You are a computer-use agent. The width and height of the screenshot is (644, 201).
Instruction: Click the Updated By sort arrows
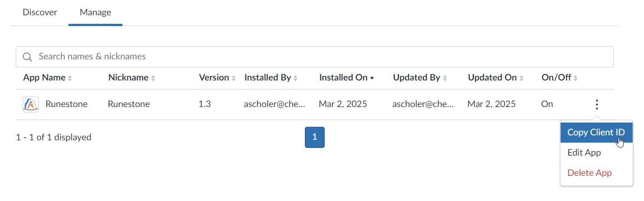pos(445,78)
